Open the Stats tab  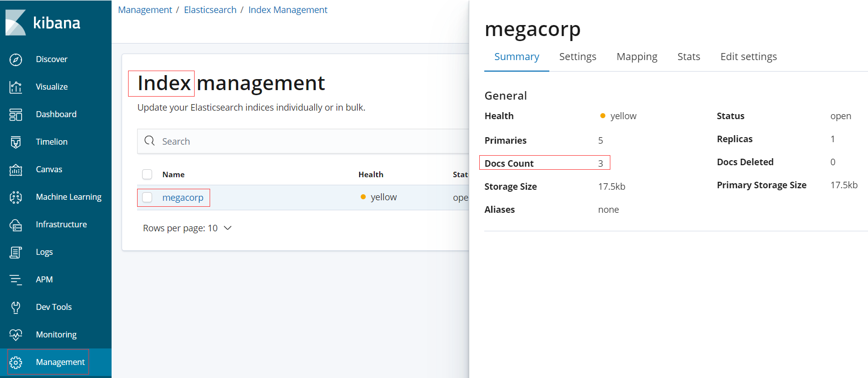pos(689,57)
